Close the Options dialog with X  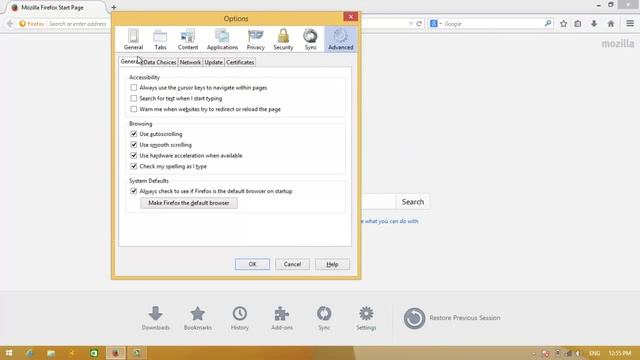pyautogui.click(x=351, y=16)
